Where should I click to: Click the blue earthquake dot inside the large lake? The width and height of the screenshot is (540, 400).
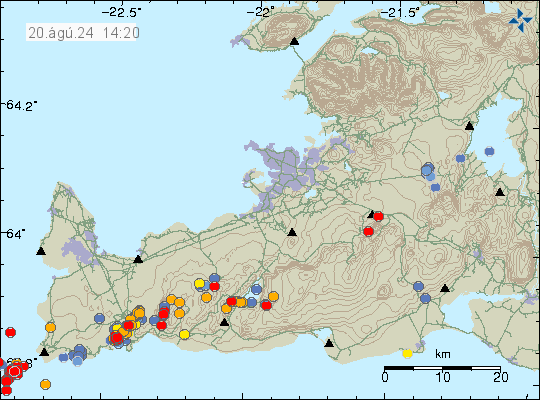click(489, 151)
